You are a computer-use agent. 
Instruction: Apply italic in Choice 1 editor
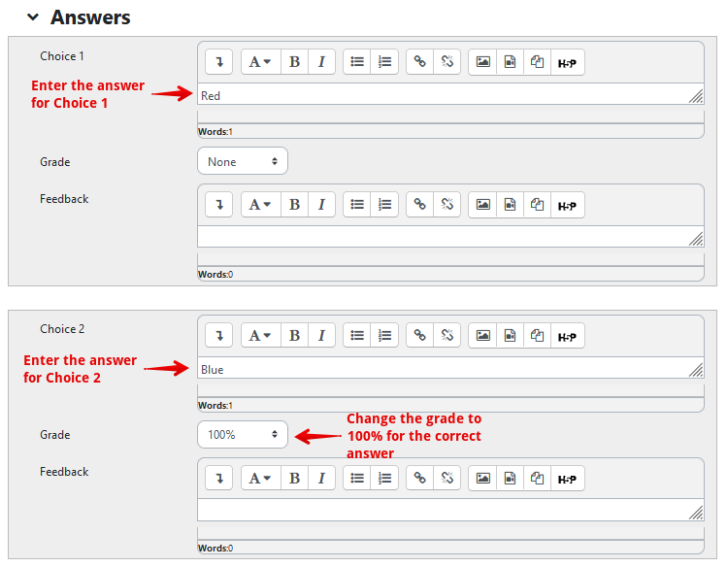pos(321,62)
